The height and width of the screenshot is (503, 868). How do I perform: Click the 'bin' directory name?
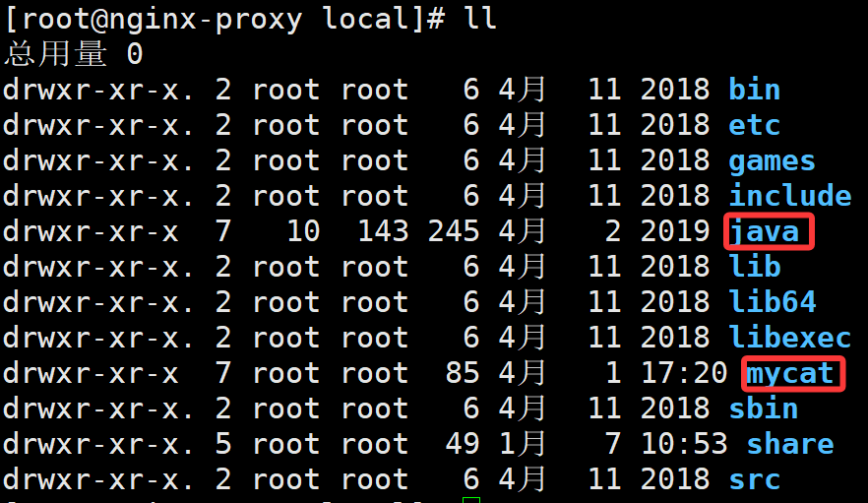click(x=754, y=90)
